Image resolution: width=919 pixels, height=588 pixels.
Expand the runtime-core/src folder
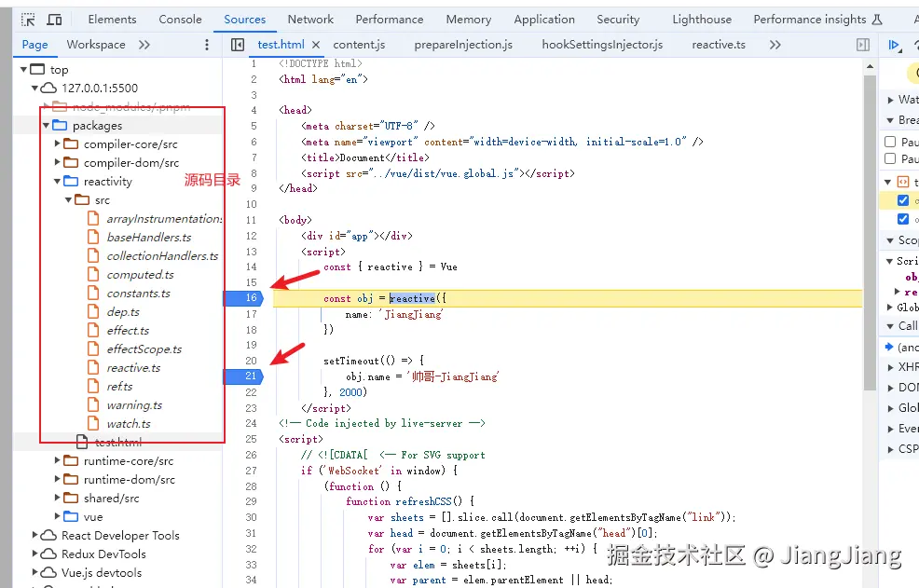click(x=58, y=460)
